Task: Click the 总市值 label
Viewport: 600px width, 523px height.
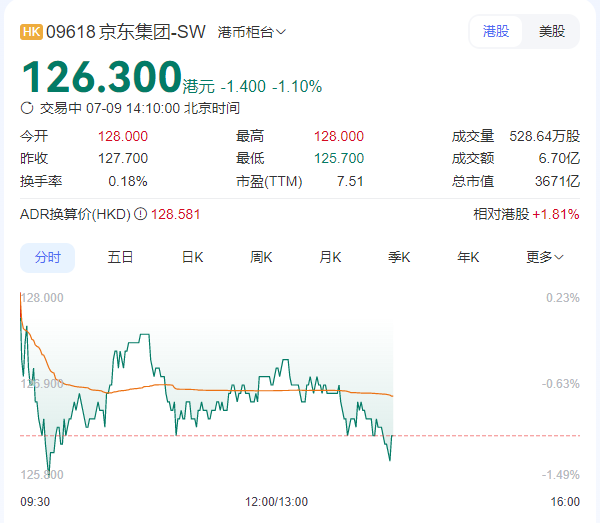Action: click(473, 181)
